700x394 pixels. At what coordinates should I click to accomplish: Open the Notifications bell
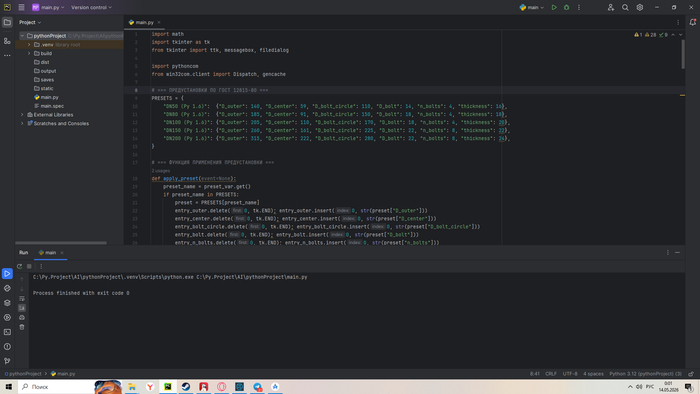[x=692, y=22]
